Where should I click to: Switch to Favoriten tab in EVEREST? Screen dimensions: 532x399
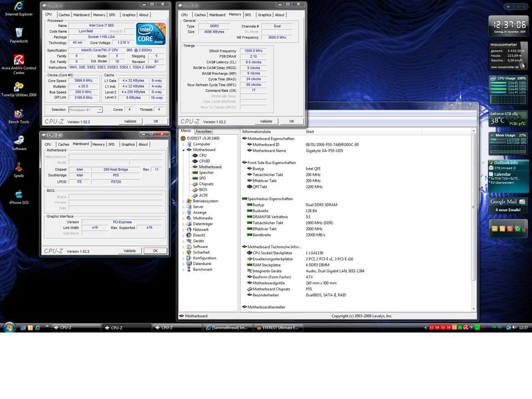pyautogui.click(x=203, y=131)
